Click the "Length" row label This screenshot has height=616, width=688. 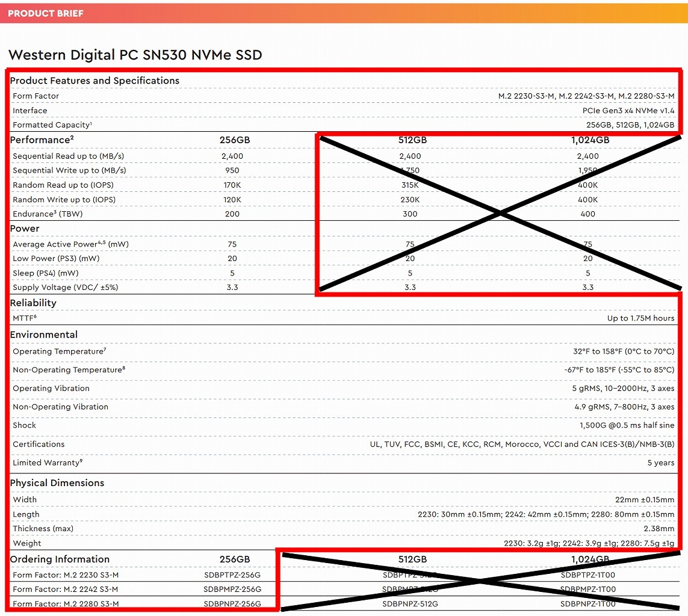pyautogui.click(x=26, y=514)
